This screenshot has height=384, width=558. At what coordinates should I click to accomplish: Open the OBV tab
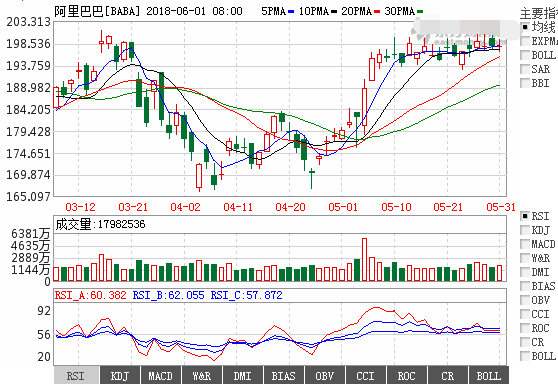click(x=324, y=376)
